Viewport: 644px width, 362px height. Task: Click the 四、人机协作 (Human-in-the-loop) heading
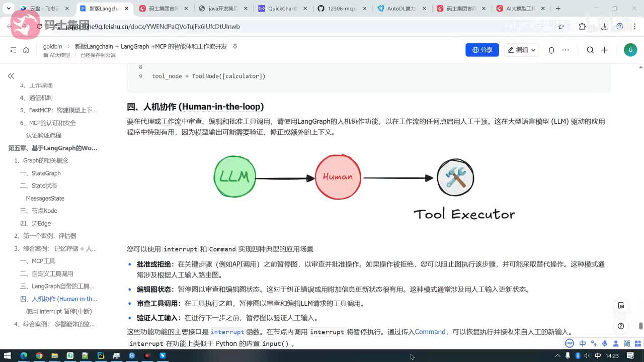point(195,107)
